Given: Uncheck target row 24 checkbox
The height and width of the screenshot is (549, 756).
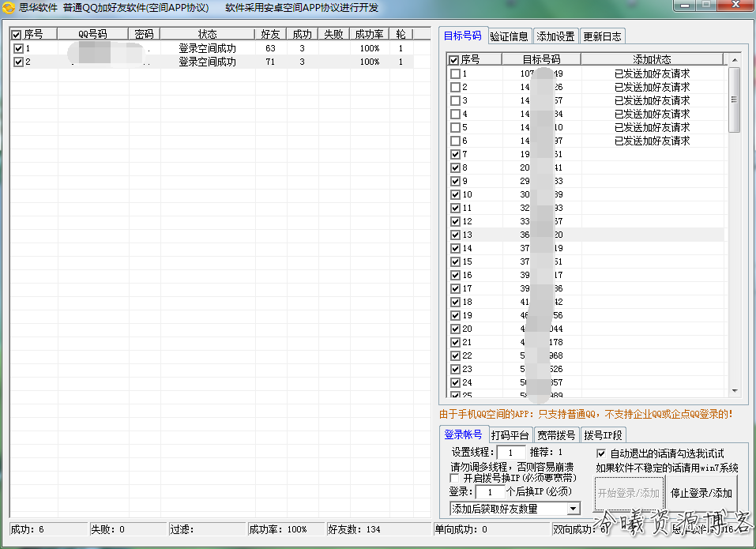Looking at the screenshot, I should coord(455,382).
